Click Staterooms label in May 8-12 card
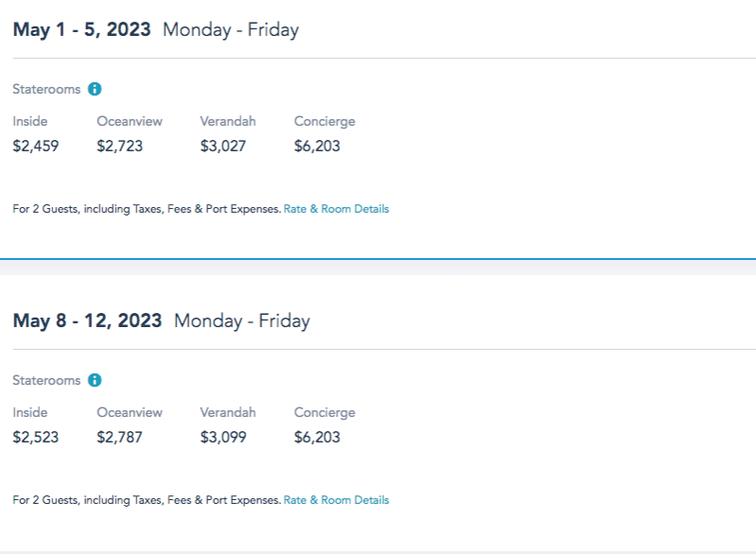Screen dimensions: 756x554 pos(46,380)
